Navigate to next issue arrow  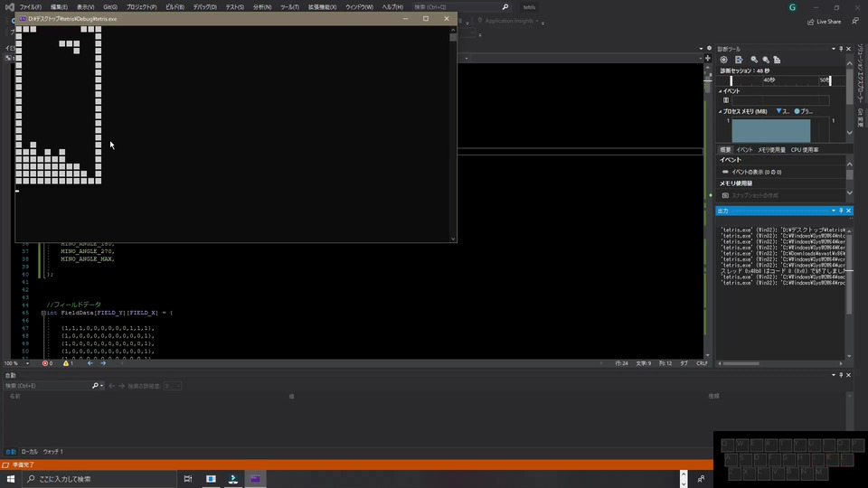103,363
